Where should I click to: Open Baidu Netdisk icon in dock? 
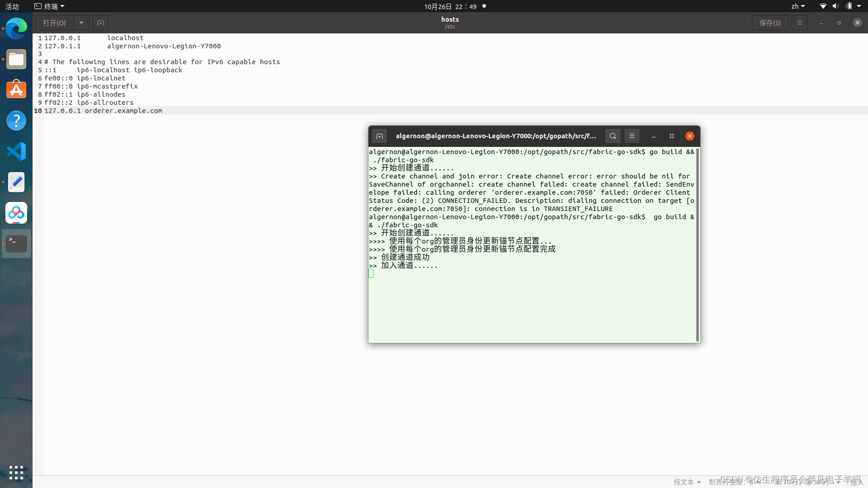16,213
